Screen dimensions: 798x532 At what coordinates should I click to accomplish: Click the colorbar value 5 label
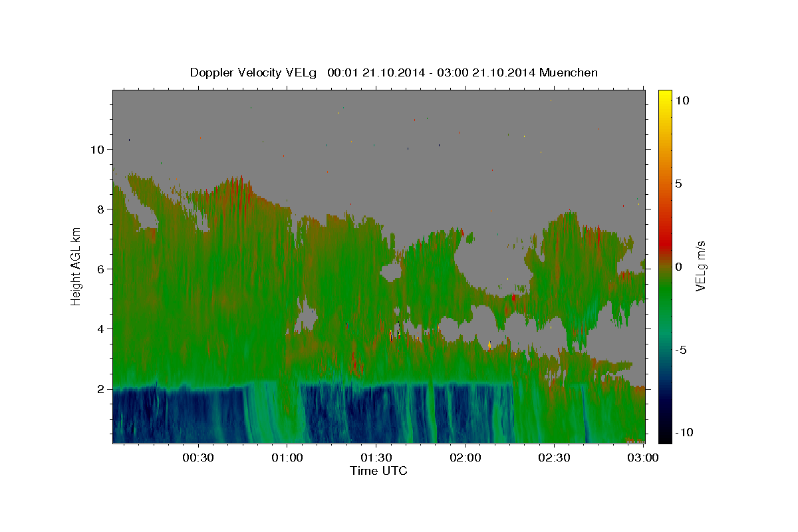click(x=678, y=184)
